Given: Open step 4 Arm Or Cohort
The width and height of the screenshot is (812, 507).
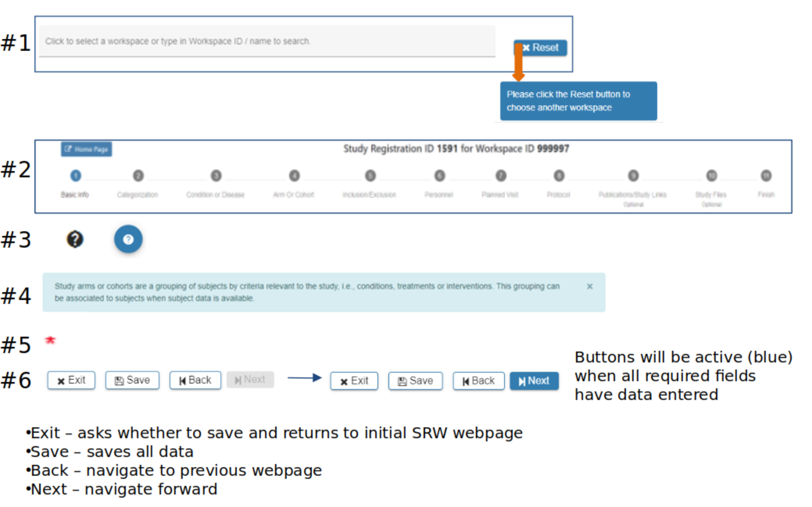Looking at the screenshot, I should pyautogui.click(x=294, y=176).
